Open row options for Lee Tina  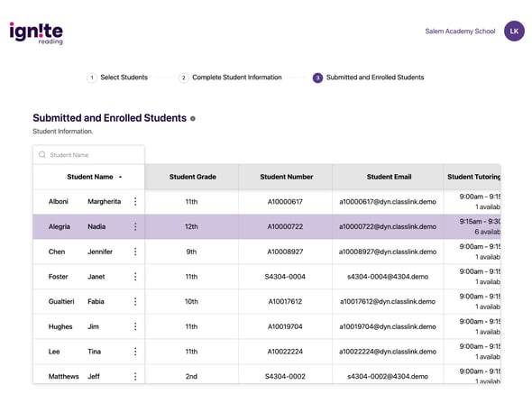click(x=135, y=352)
